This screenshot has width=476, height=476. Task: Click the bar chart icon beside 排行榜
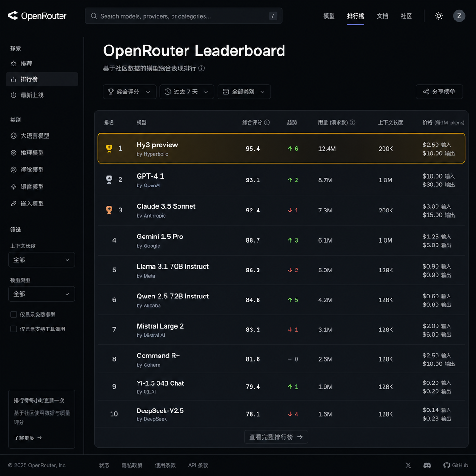point(13,79)
